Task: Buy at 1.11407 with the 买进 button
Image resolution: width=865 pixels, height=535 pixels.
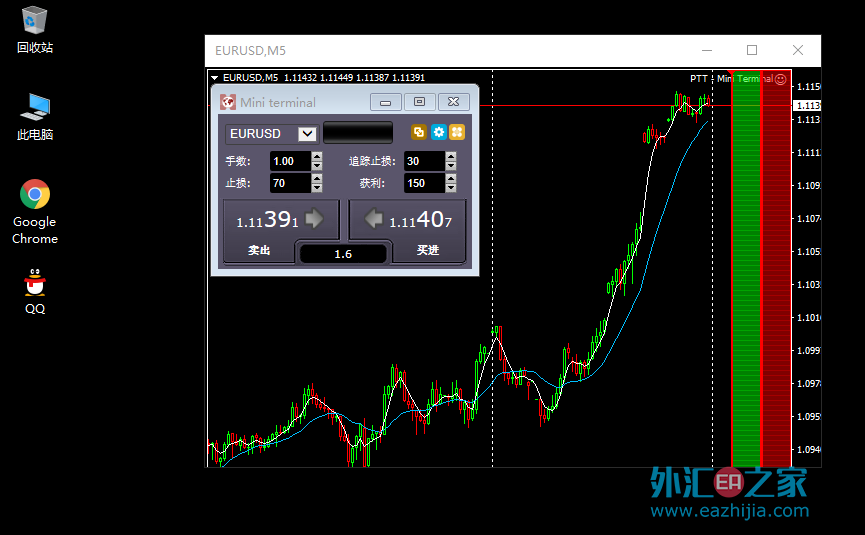Action: click(x=408, y=231)
